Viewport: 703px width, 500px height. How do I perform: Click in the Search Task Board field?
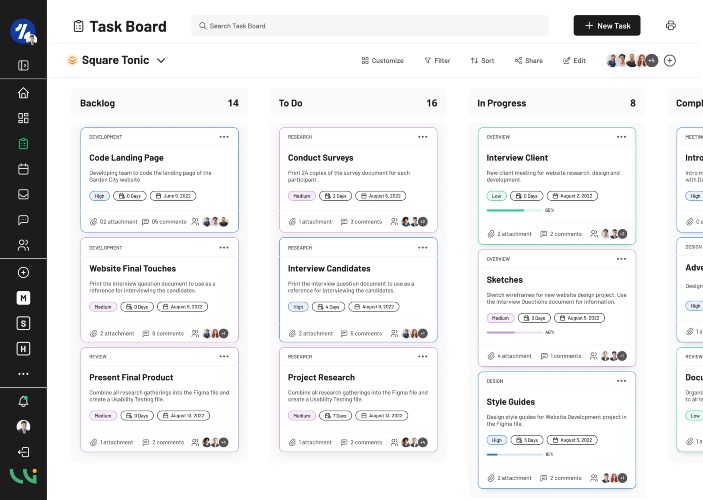pyautogui.click(x=370, y=26)
